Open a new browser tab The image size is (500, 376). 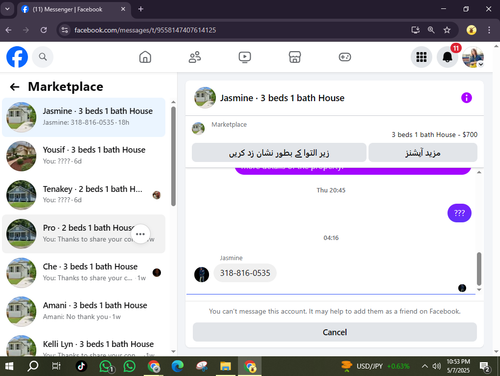(x=141, y=9)
